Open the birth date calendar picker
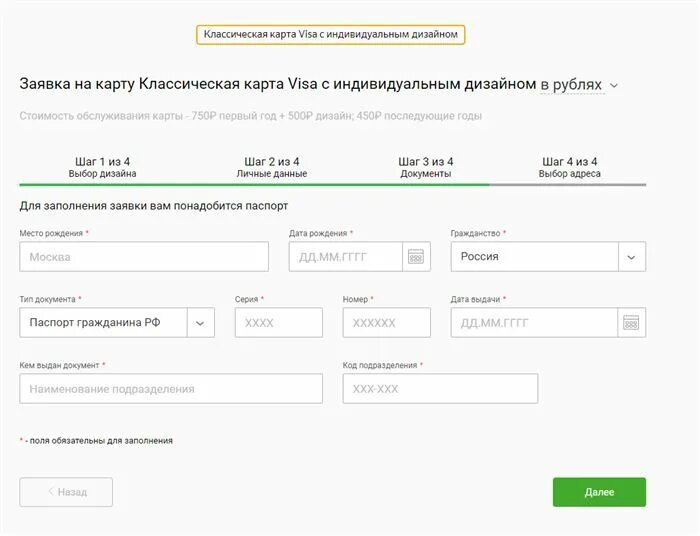This screenshot has height=536, width=700. (x=416, y=257)
